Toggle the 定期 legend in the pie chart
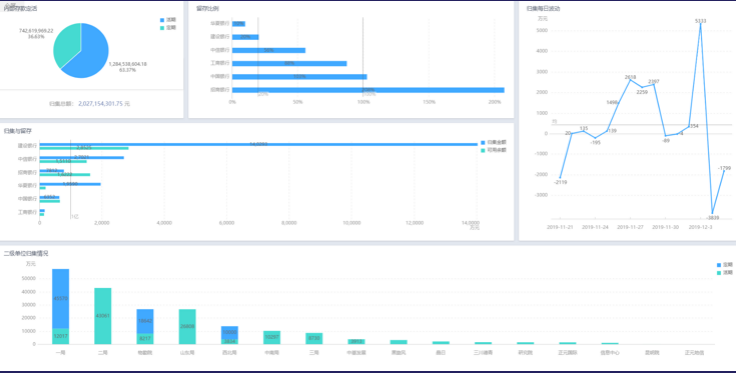The width and height of the screenshot is (736, 373). point(168,28)
